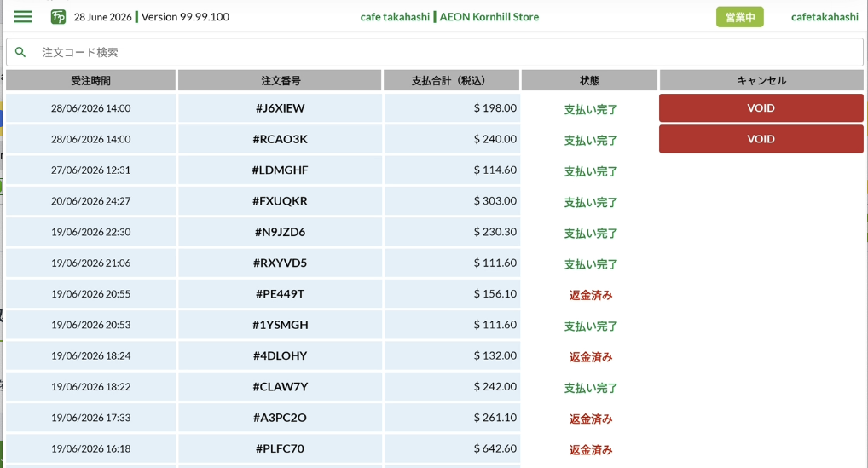Click the search magnifier icon
Image resolution: width=868 pixels, height=468 pixels.
20,52
